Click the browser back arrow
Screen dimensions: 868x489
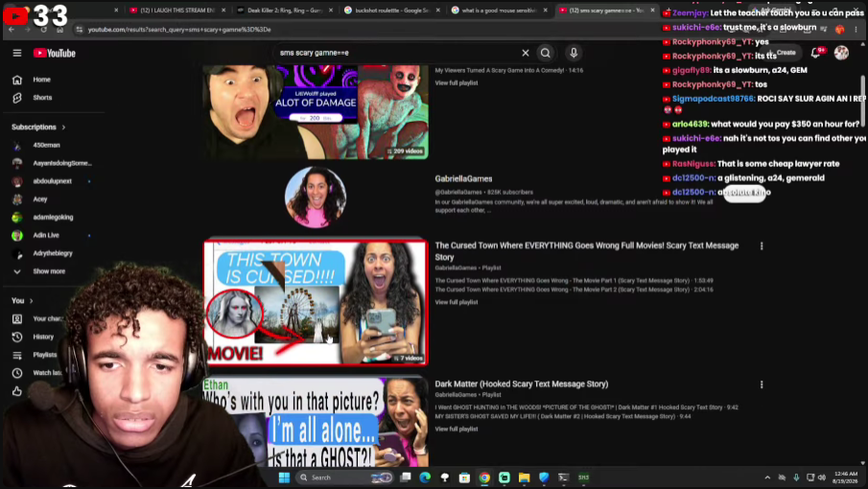pos(12,30)
